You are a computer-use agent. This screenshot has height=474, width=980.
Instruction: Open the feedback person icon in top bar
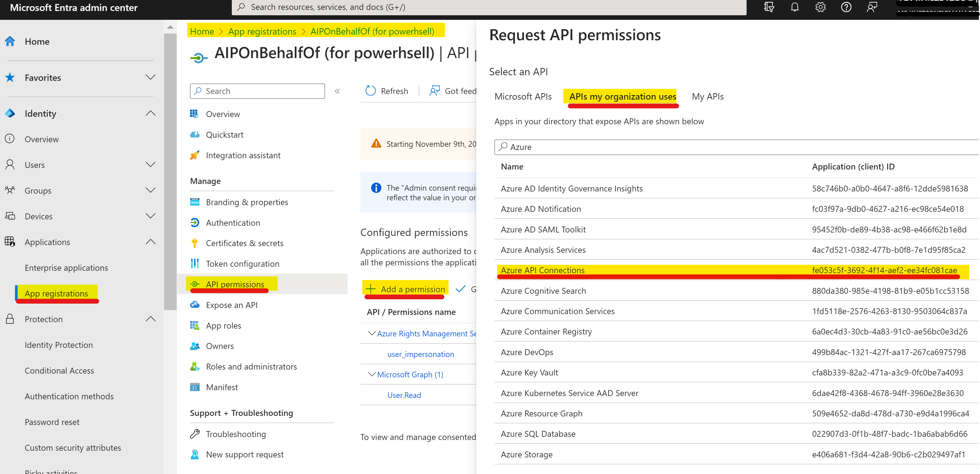871,7
